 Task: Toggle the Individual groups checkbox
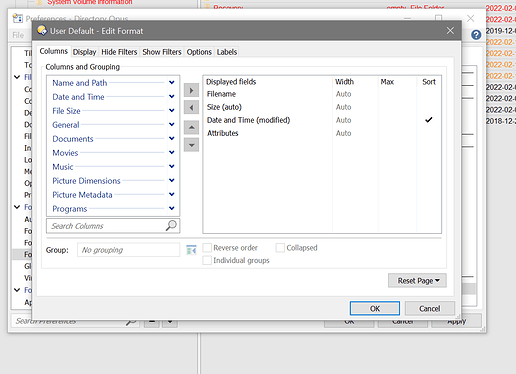point(207,260)
